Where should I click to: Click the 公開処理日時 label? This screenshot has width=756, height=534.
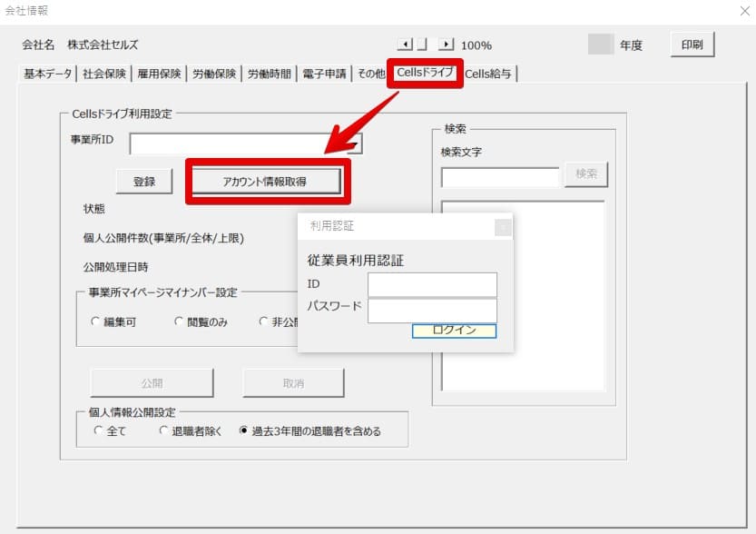click(116, 267)
